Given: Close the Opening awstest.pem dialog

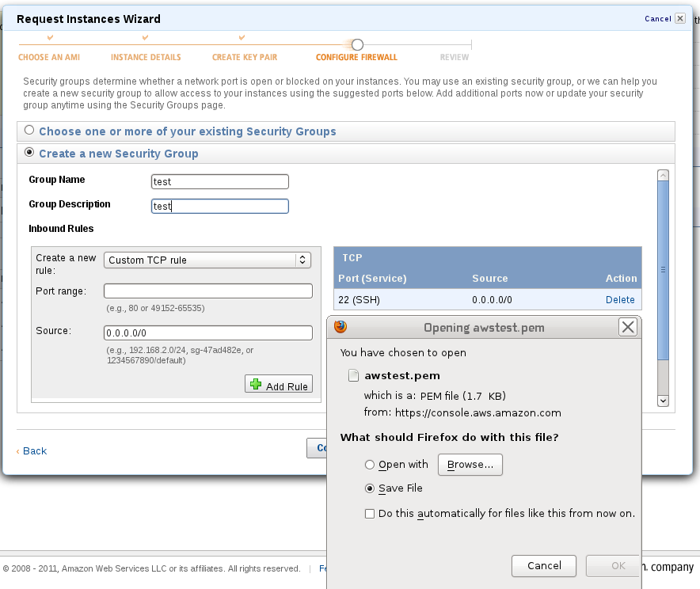Looking at the screenshot, I should [x=628, y=327].
